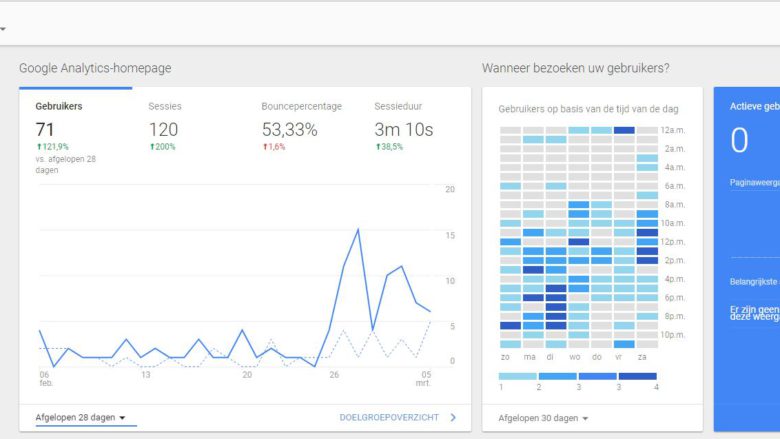780x439 pixels.
Task: Click the 'Wanneer bezoeken uw gebruikers?' heading
Action: pyautogui.click(x=575, y=68)
